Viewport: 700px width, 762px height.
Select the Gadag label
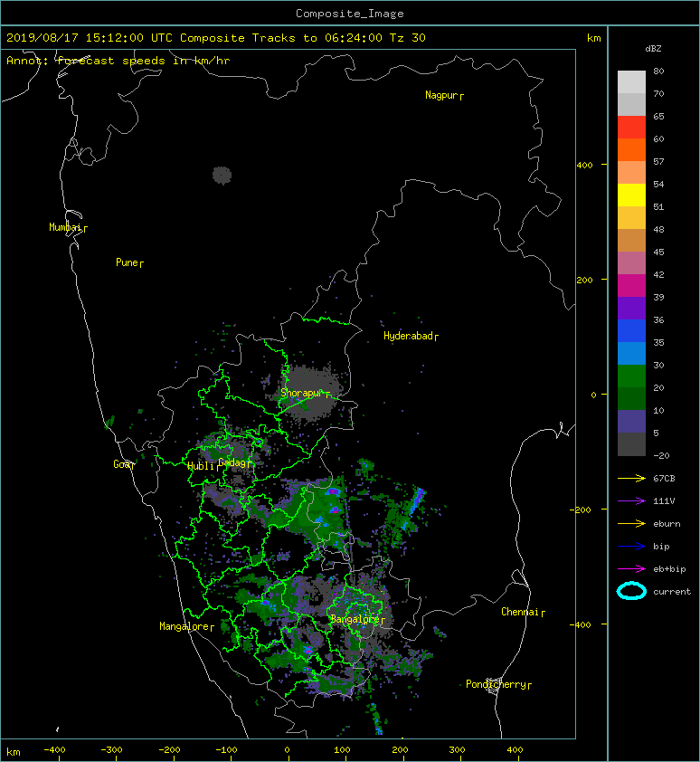[233, 462]
